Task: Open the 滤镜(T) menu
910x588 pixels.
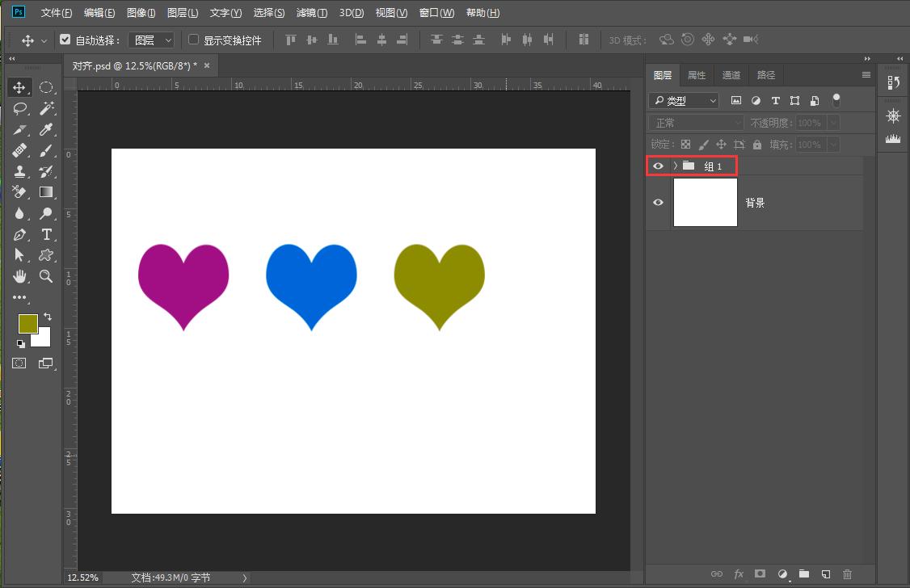Action: pos(311,13)
